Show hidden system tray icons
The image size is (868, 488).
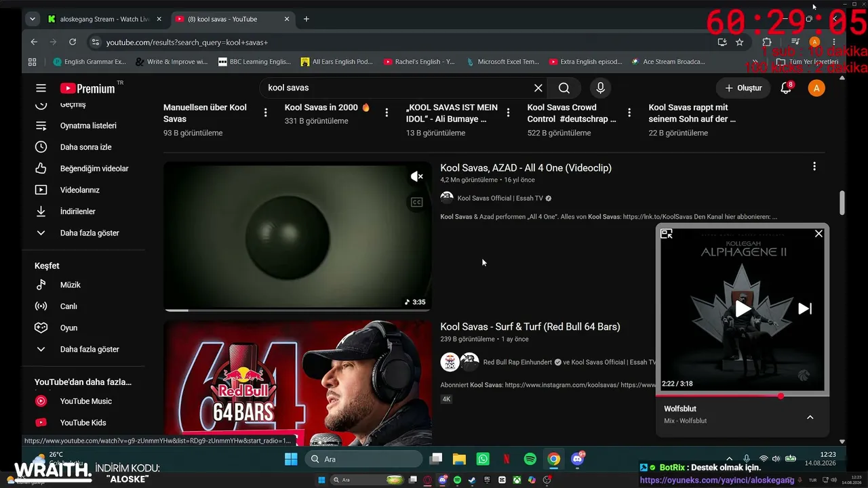pyautogui.click(x=729, y=460)
